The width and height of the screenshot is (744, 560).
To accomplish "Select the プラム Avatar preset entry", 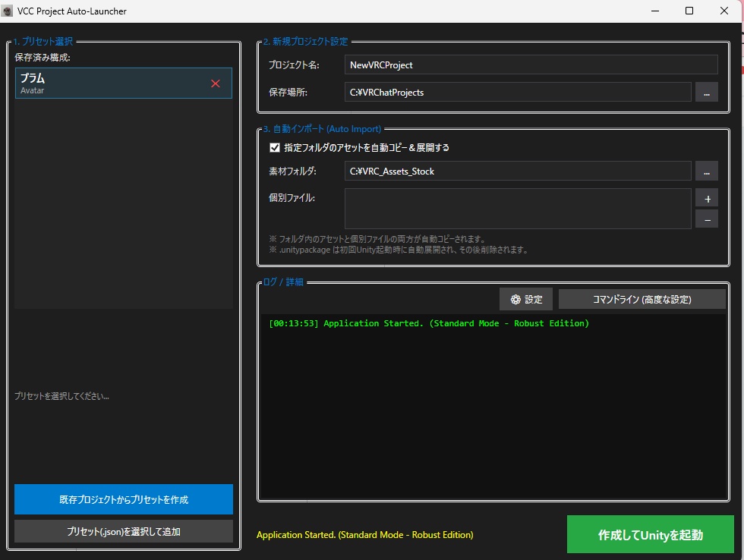I will [x=114, y=83].
